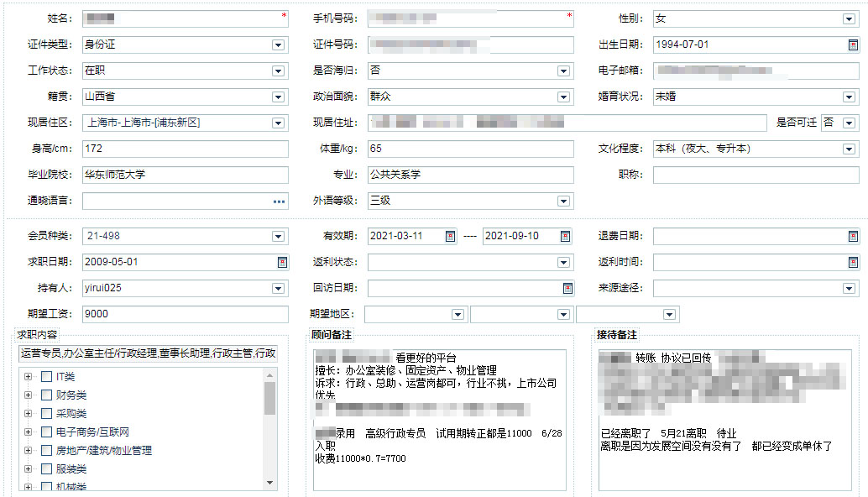Open the 回访日期 calendar picker
Image resolution: width=868 pixels, height=497 pixels.
567,288
